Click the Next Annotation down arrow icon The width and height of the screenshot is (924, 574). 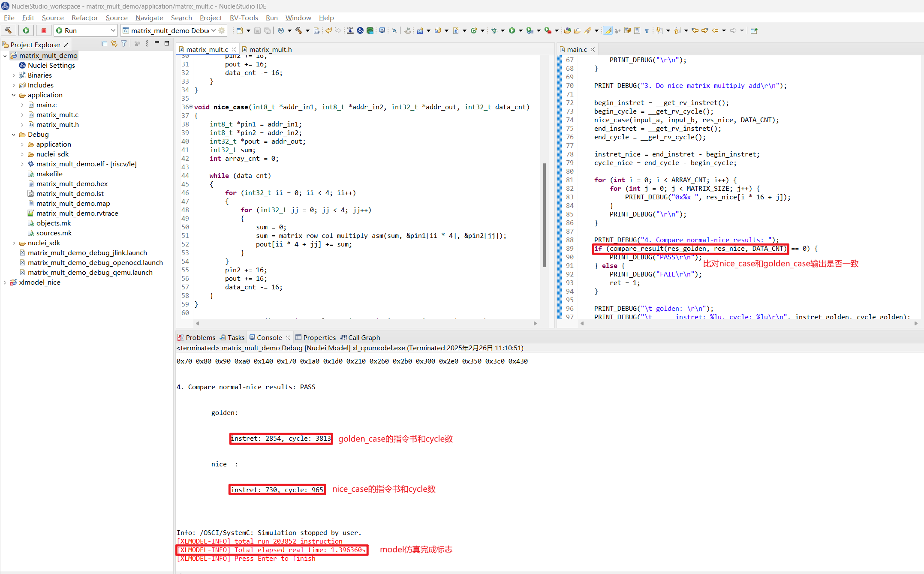(659, 30)
